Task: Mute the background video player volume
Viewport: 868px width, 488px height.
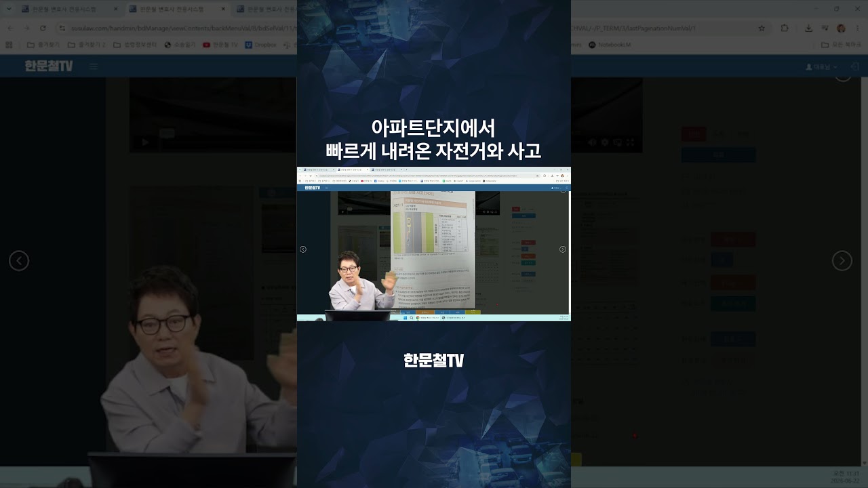Action: [592, 142]
